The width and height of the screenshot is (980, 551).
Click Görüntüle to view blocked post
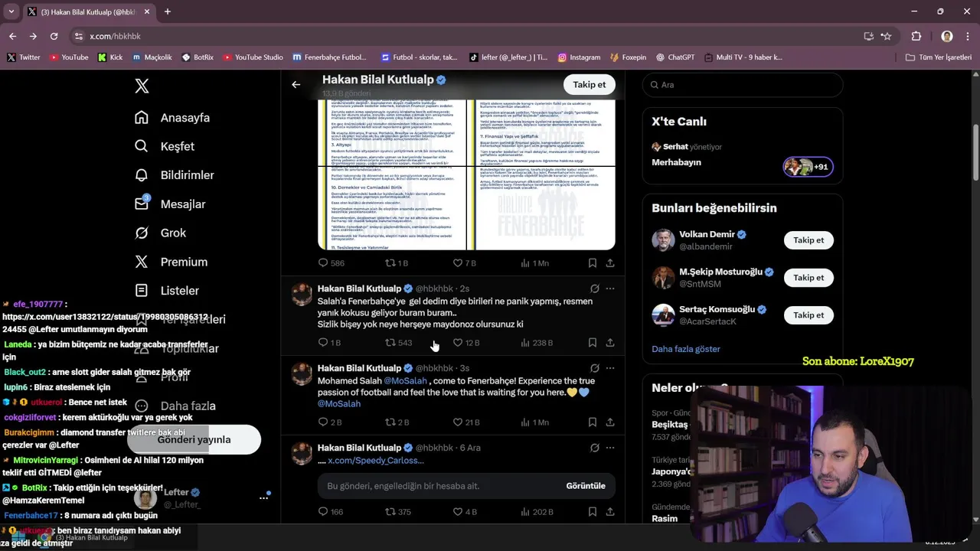(x=586, y=486)
